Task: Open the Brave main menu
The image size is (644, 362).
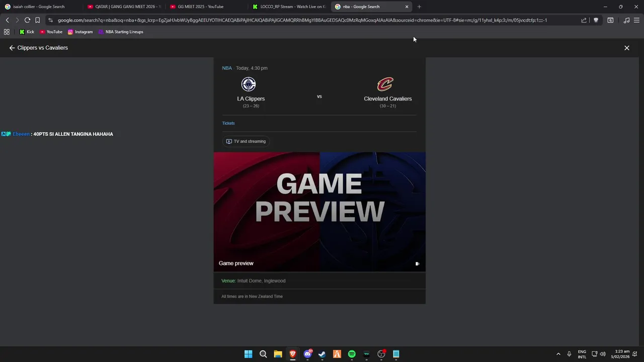Action: (636, 20)
